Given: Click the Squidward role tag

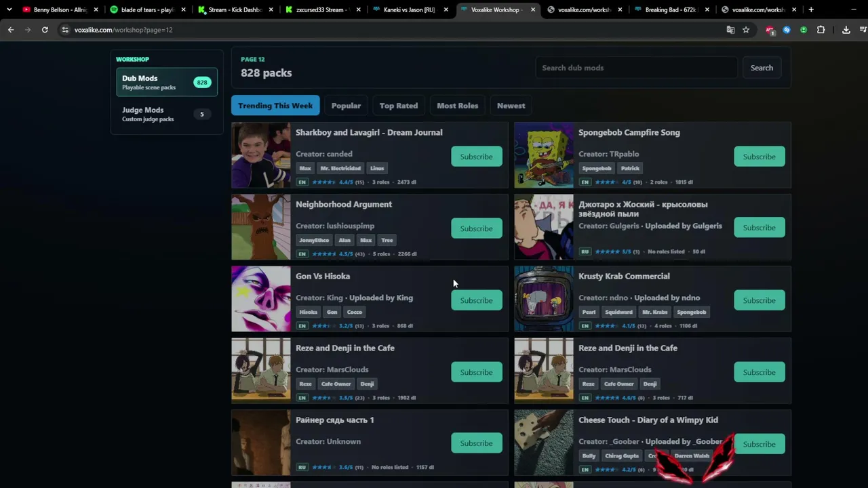Looking at the screenshot, I should (x=618, y=312).
